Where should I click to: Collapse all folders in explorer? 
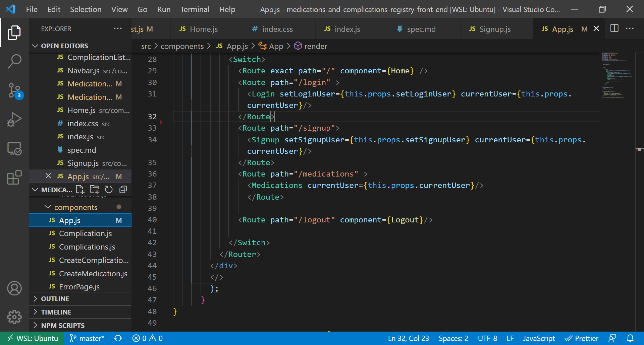(x=123, y=190)
